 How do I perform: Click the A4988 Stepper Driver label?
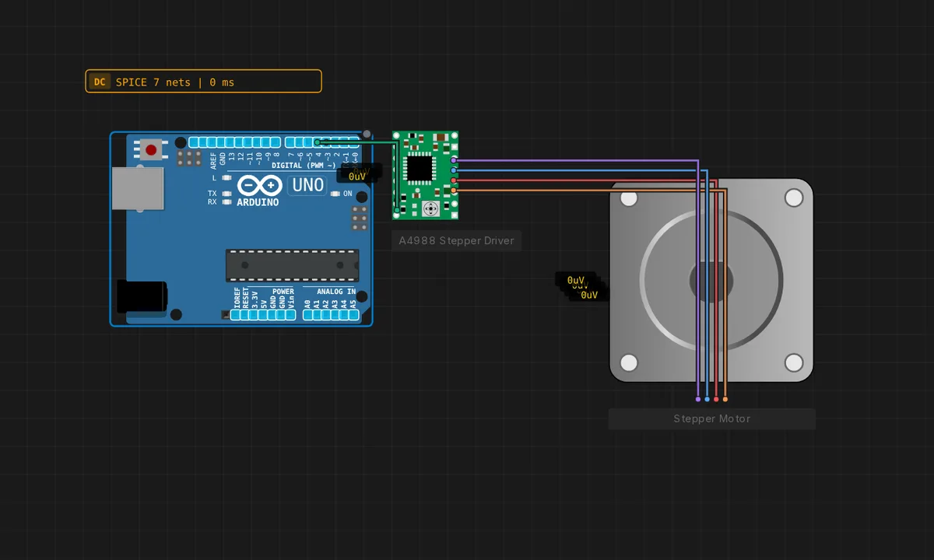(457, 240)
